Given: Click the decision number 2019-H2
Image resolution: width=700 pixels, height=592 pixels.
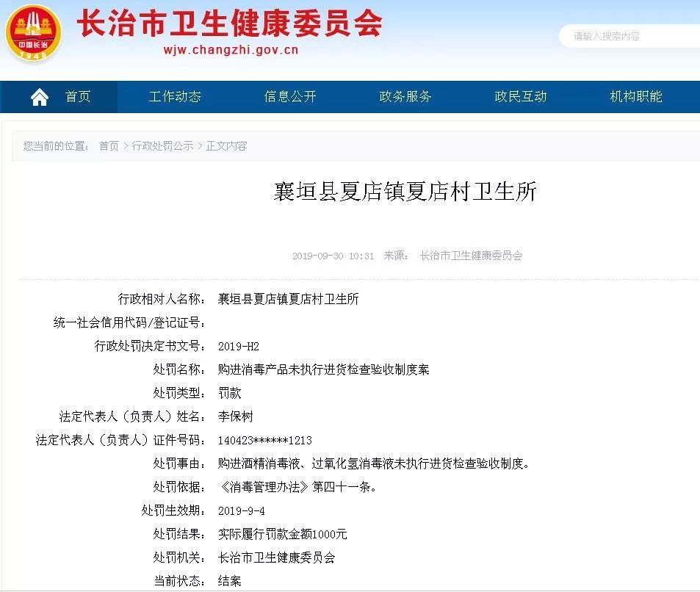Looking at the screenshot, I should [239, 347].
